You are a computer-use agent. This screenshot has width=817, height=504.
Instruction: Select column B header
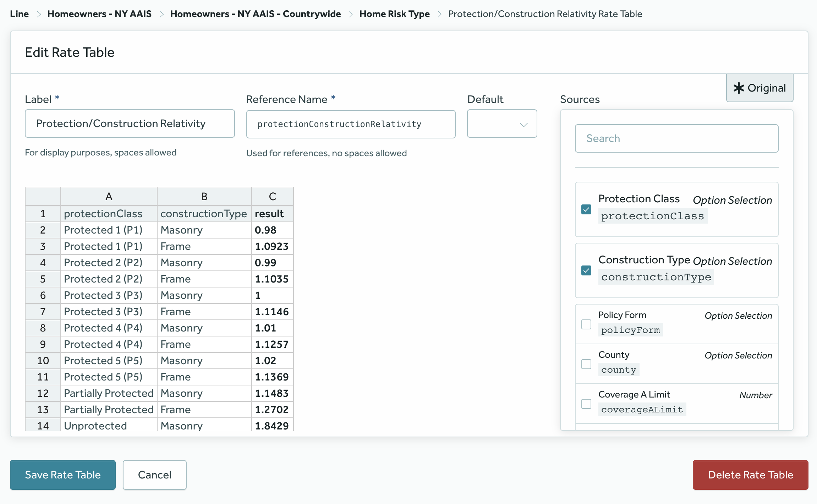coord(204,196)
